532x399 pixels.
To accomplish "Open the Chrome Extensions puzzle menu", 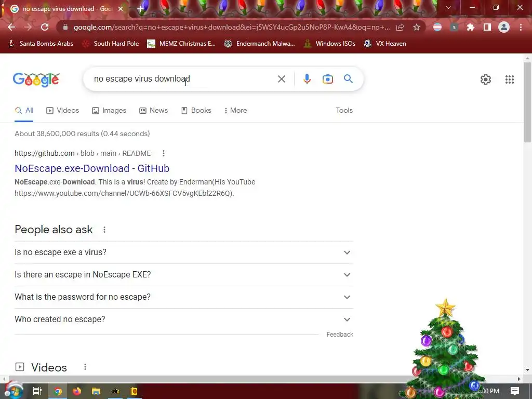I will (x=470, y=27).
